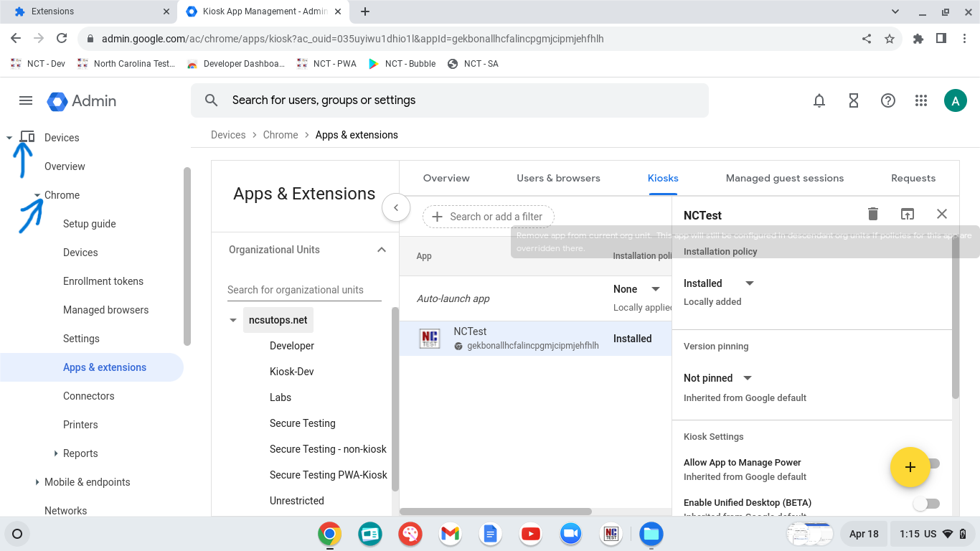This screenshot has height=551, width=980.
Task: Open YouTube from the shelf
Action: click(530, 534)
